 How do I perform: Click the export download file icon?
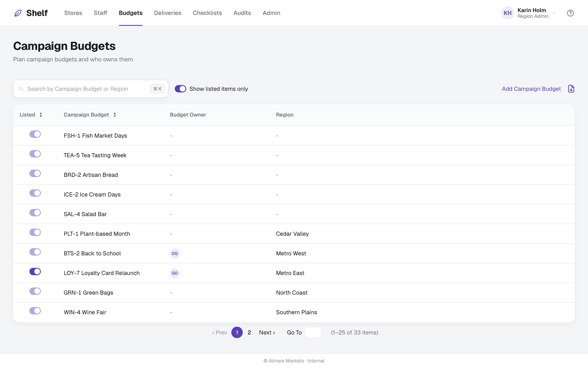pyautogui.click(x=571, y=89)
